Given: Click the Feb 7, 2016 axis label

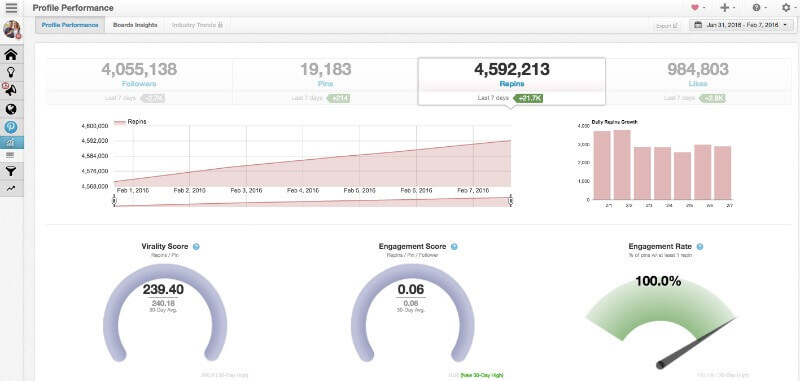Looking at the screenshot, I should [x=474, y=190].
